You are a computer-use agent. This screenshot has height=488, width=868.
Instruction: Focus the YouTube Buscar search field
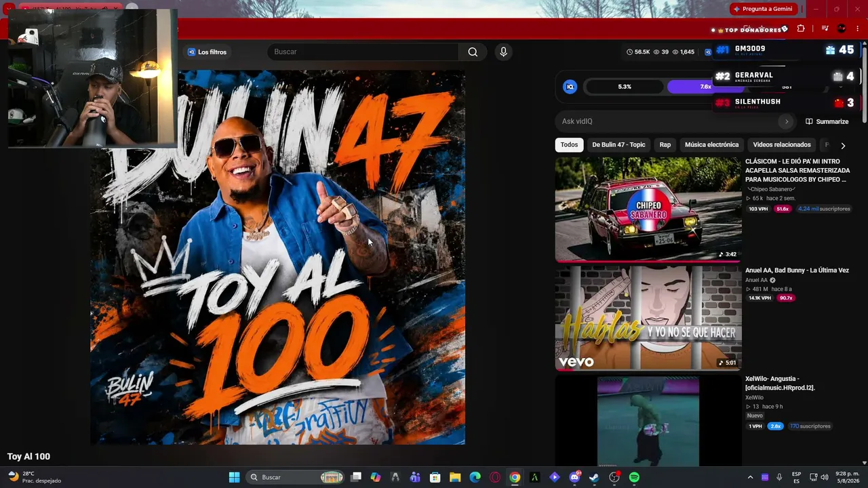364,52
